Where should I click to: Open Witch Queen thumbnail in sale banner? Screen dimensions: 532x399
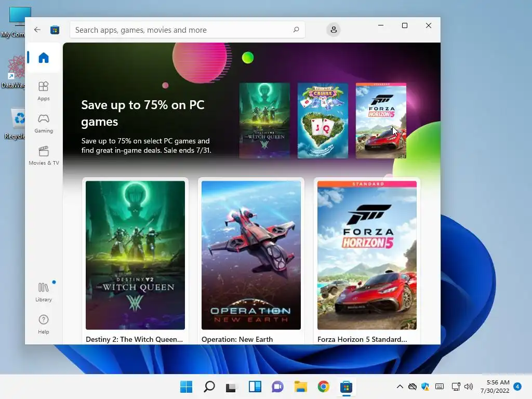(x=264, y=121)
